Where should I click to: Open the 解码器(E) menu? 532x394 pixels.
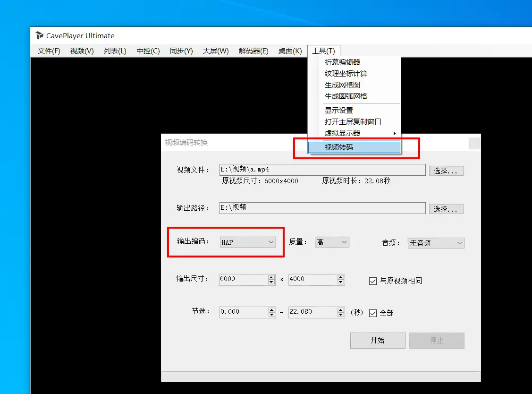click(253, 51)
